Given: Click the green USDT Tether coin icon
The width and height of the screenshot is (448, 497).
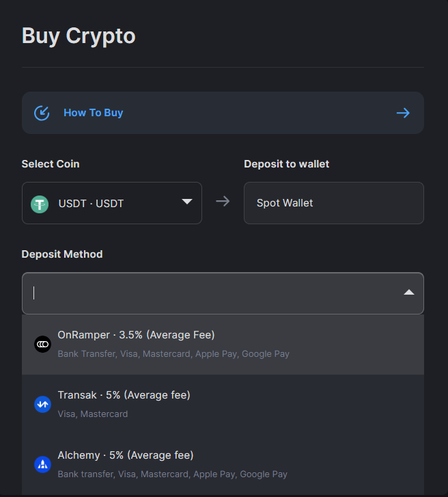Looking at the screenshot, I should pos(40,204).
